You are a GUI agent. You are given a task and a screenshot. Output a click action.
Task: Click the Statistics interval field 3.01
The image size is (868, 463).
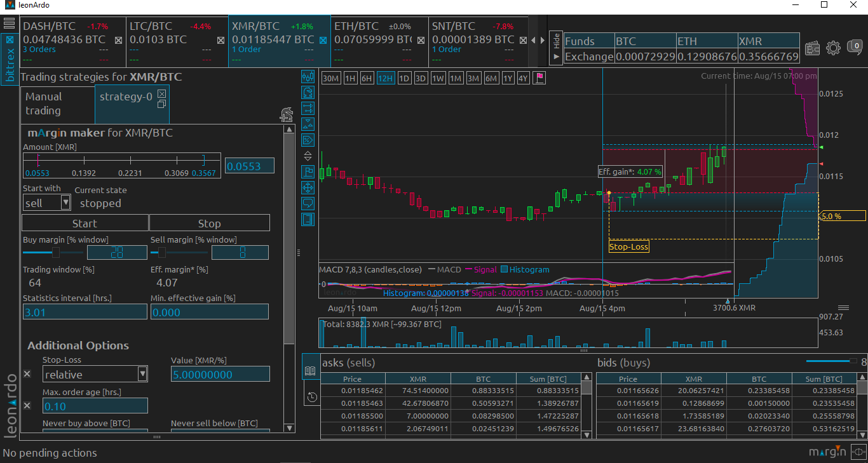85,312
